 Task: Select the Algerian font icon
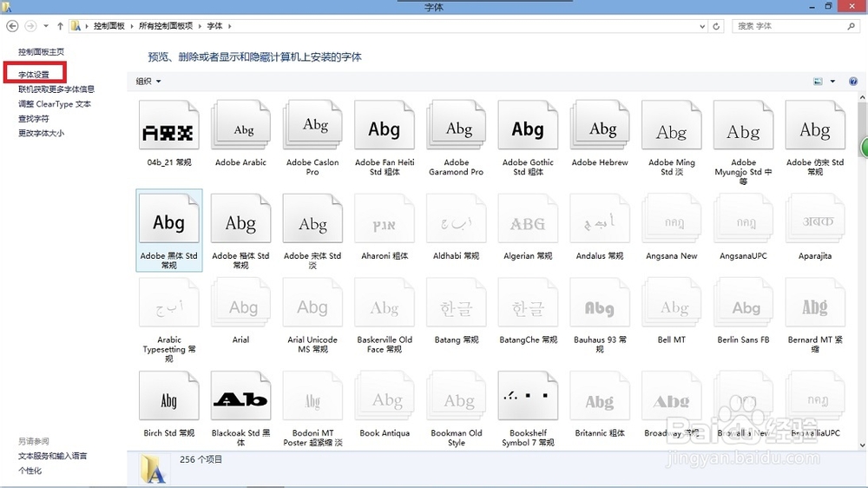[528, 218]
